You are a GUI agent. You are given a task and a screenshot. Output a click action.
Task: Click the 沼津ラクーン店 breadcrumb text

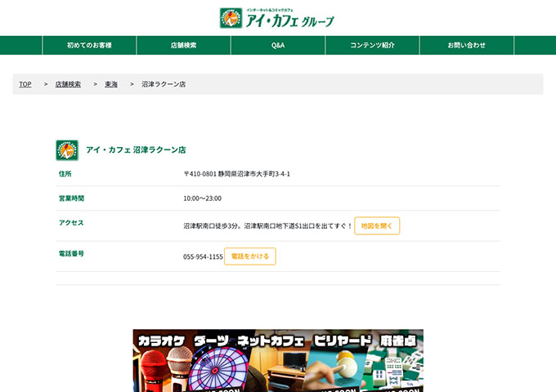(x=164, y=84)
